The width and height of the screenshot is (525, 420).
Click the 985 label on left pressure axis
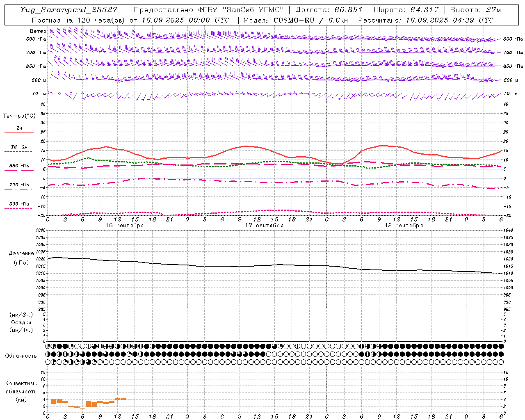coord(41,309)
